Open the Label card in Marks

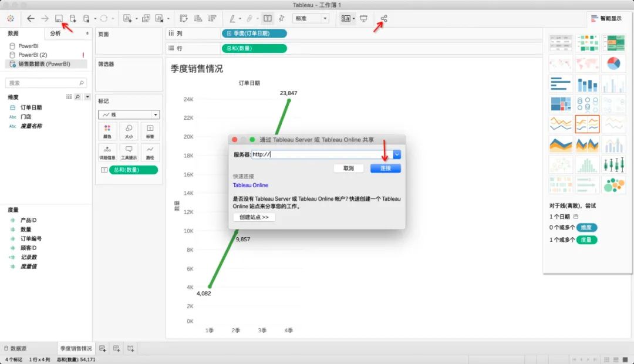pyautogui.click(x=150, y=131)
